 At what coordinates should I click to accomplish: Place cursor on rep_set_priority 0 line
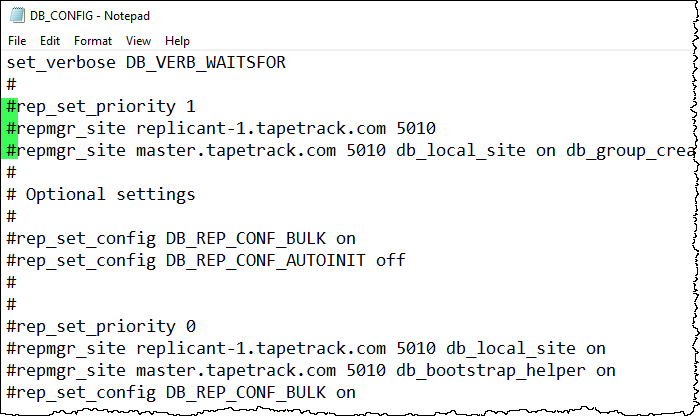pos(101,327)
